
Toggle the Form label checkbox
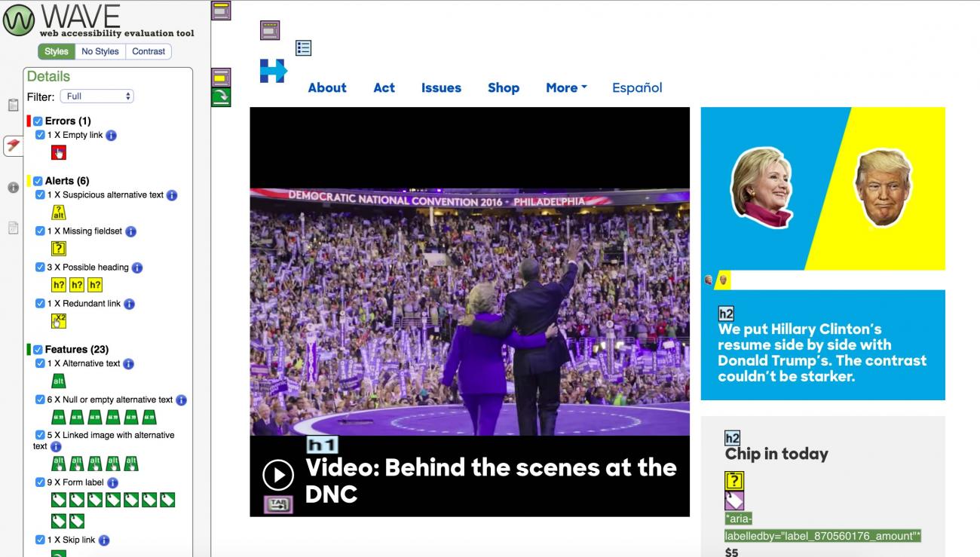[x=41, y=482]
